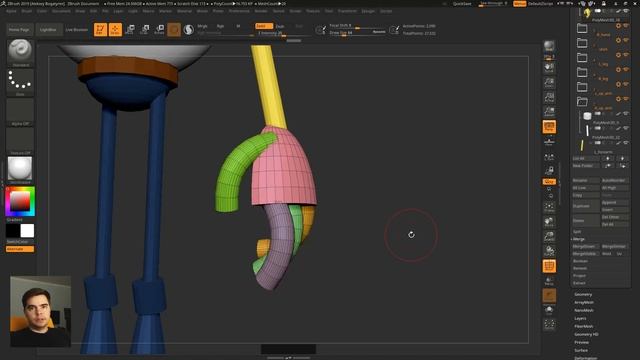Open the Texture Off selector
640x360 pixels.
point(20,141)
